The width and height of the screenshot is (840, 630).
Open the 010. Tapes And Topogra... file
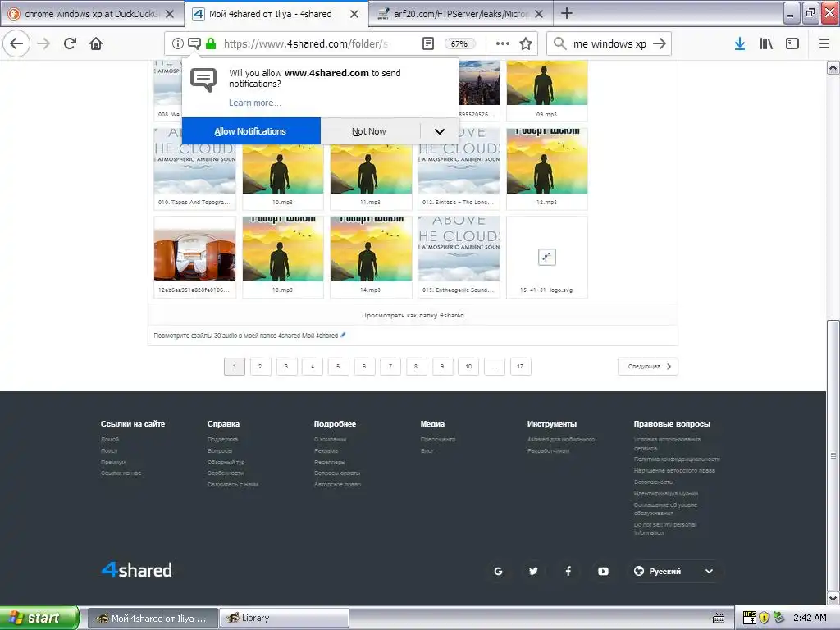pyautogui.click(x=195, y=169)
